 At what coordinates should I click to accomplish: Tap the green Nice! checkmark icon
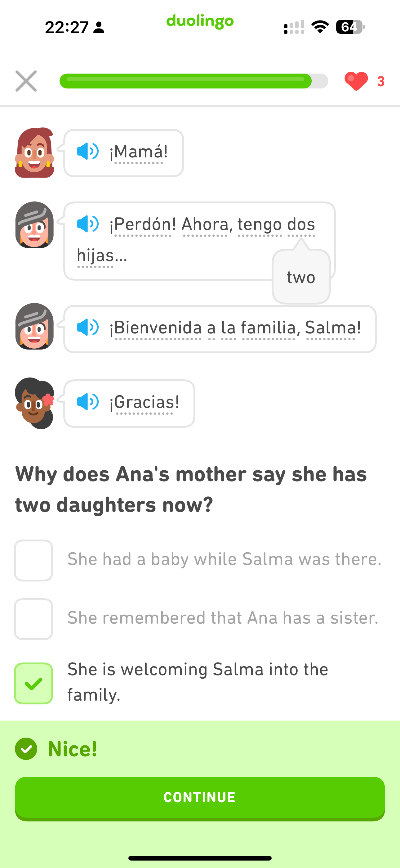[26, 749]
